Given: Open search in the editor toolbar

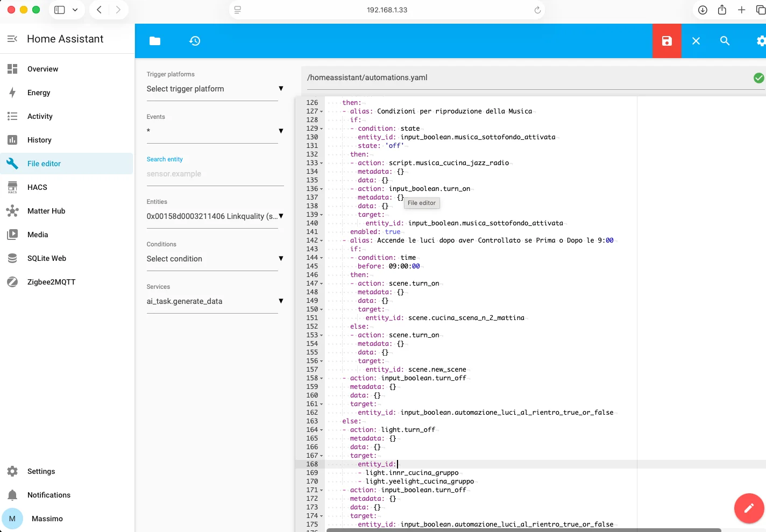Looking at the screenshot, I should click(725, 41).
